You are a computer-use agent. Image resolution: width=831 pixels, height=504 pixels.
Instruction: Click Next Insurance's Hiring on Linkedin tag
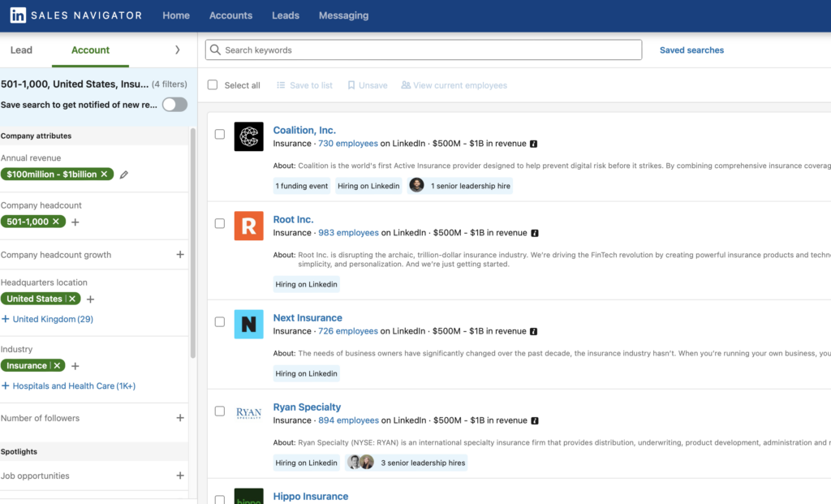306,373
